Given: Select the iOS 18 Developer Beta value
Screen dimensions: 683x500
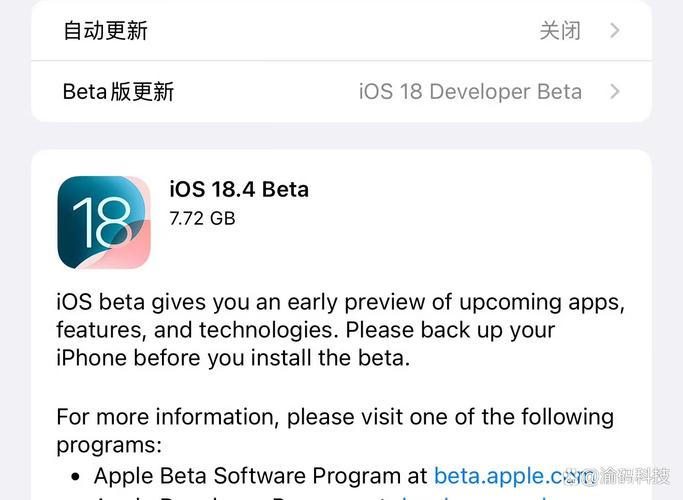Looking at the screenshot, I should [x=470, y=92].
